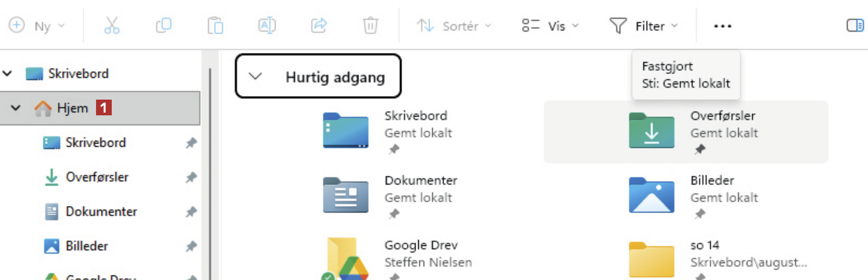Click the Copy icon in toolbar
This screenshot has height=280, width=868.
point(164,26)
